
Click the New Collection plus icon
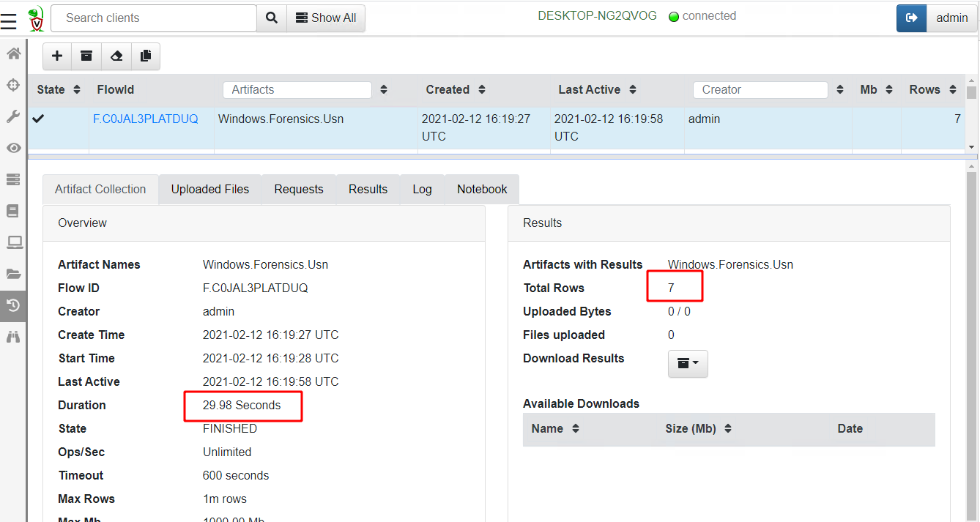point(57,56)
